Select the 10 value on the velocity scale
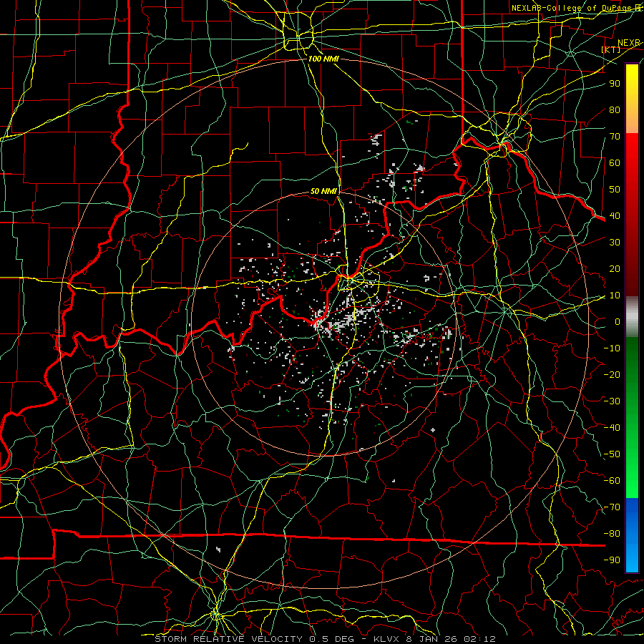This screenshot has height=644, width=644. 615,296
